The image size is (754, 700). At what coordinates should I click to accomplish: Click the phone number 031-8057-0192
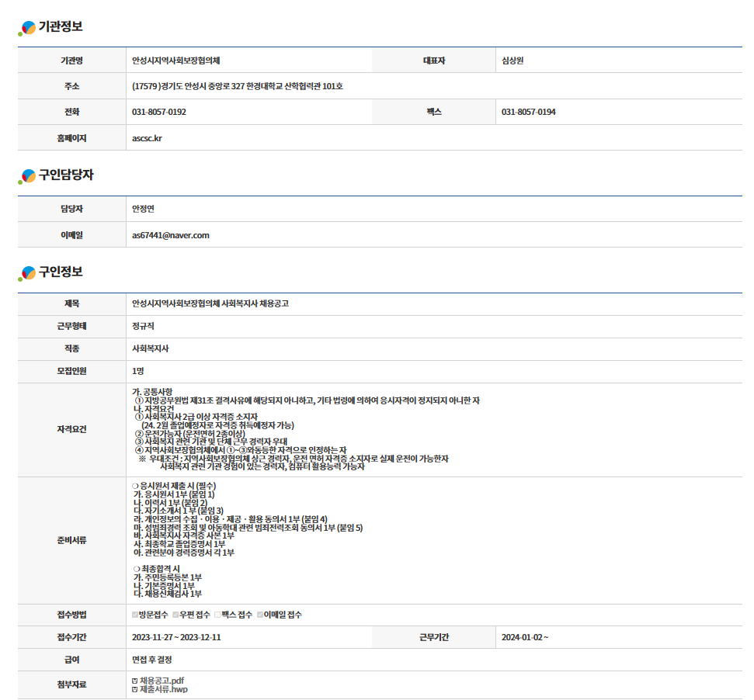(159, 112)
